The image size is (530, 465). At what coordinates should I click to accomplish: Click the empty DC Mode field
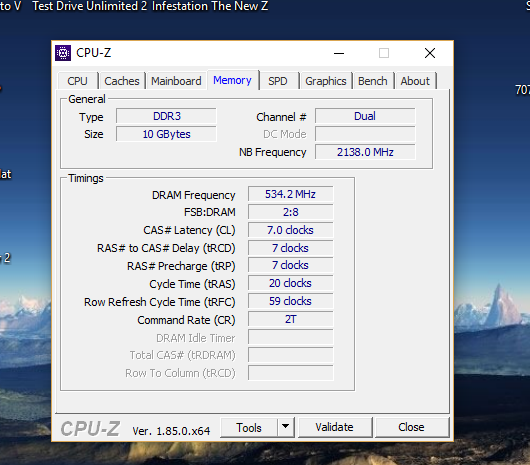365,134
